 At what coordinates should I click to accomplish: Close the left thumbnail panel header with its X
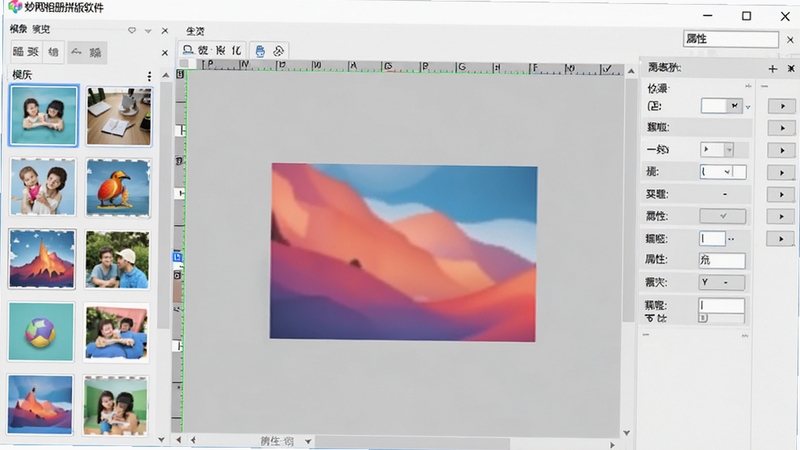(165, 31)
